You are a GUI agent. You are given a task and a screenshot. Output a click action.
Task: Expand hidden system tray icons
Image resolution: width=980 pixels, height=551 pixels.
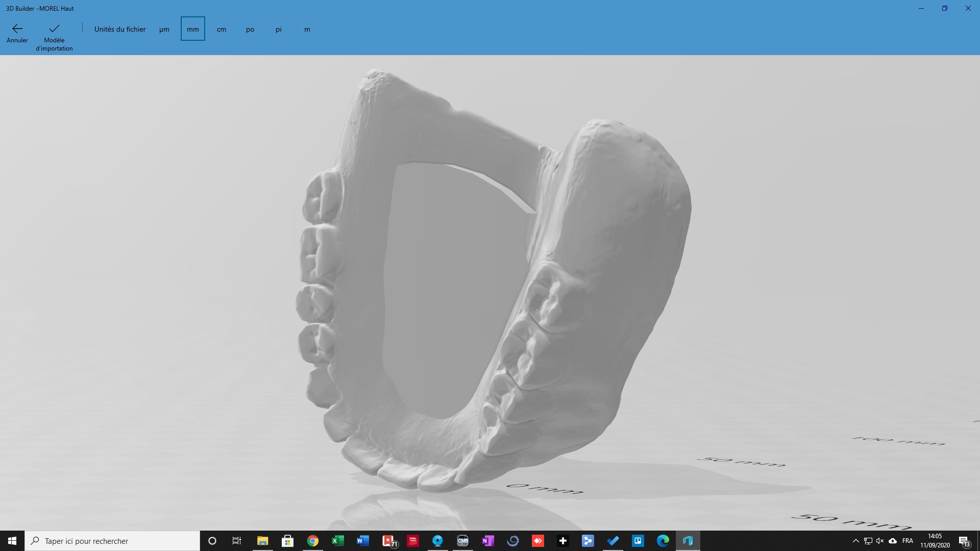(855, 541)
